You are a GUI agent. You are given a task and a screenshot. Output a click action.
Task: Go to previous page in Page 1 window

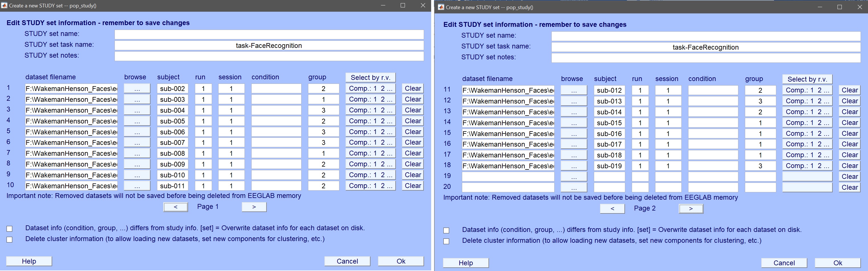(x=176, y=207)
